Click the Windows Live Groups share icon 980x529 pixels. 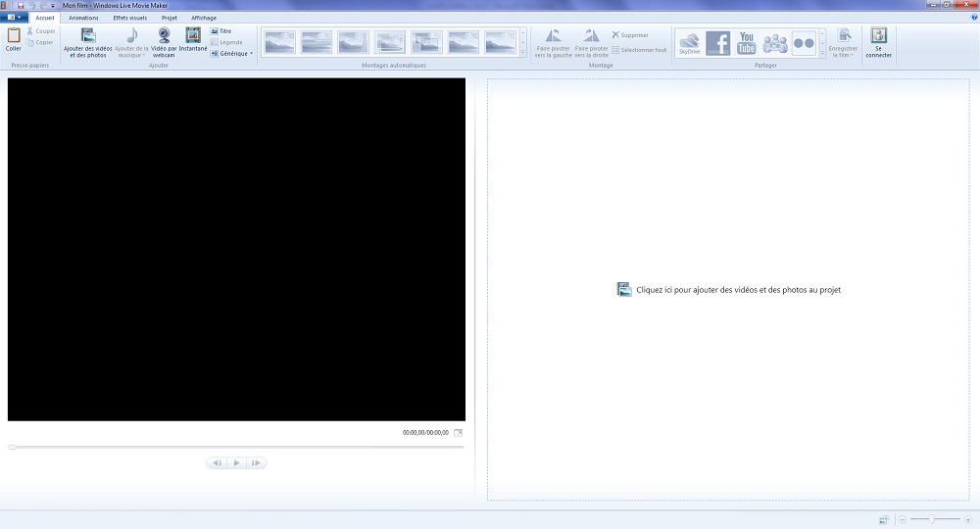point(775,43)
